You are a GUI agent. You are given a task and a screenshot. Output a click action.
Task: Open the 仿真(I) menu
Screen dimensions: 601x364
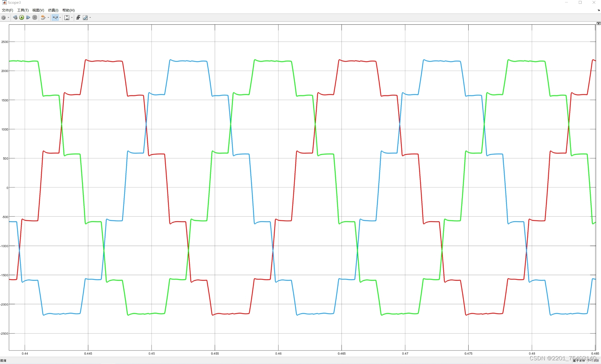click(53, 10)
